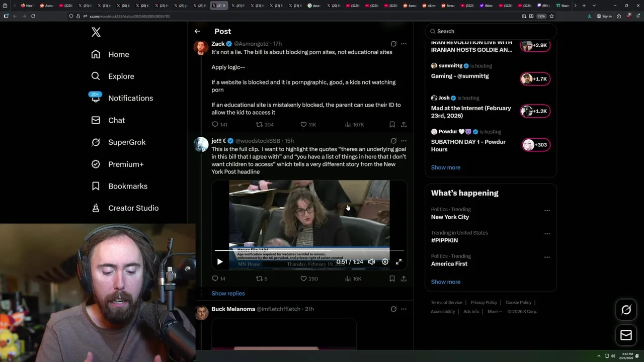Open Grok icon on Zack's post

pos(393,44)
